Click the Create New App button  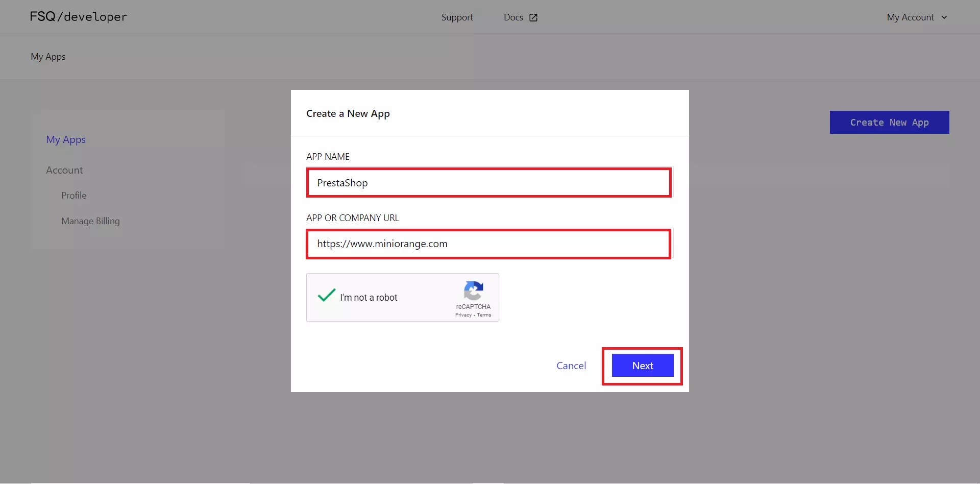[x=889, y=123]
